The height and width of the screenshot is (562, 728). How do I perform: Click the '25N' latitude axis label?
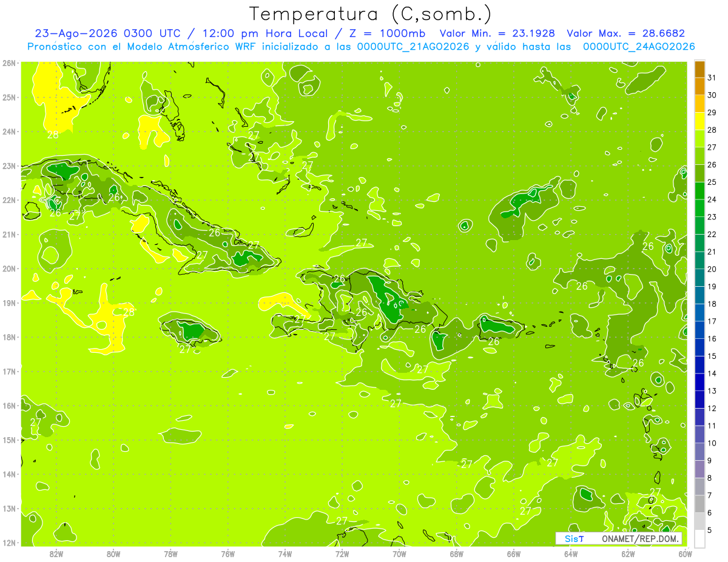pyautogui.click(x=9, y=97)
